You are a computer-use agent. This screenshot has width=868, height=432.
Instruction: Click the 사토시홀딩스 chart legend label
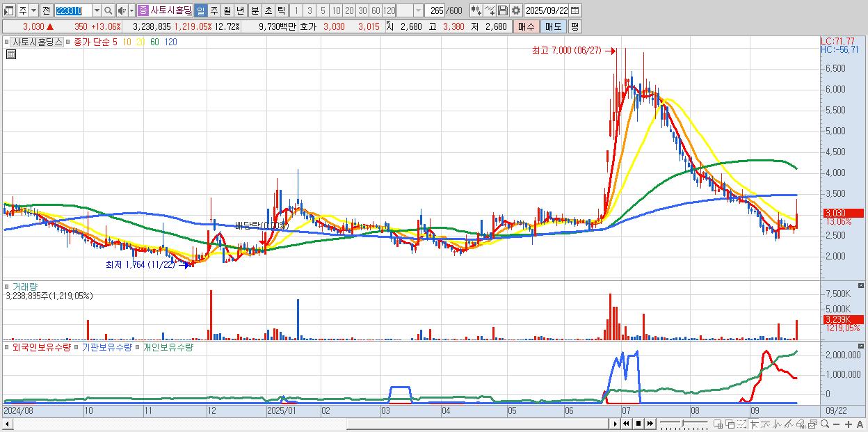(x=37, y=42)
